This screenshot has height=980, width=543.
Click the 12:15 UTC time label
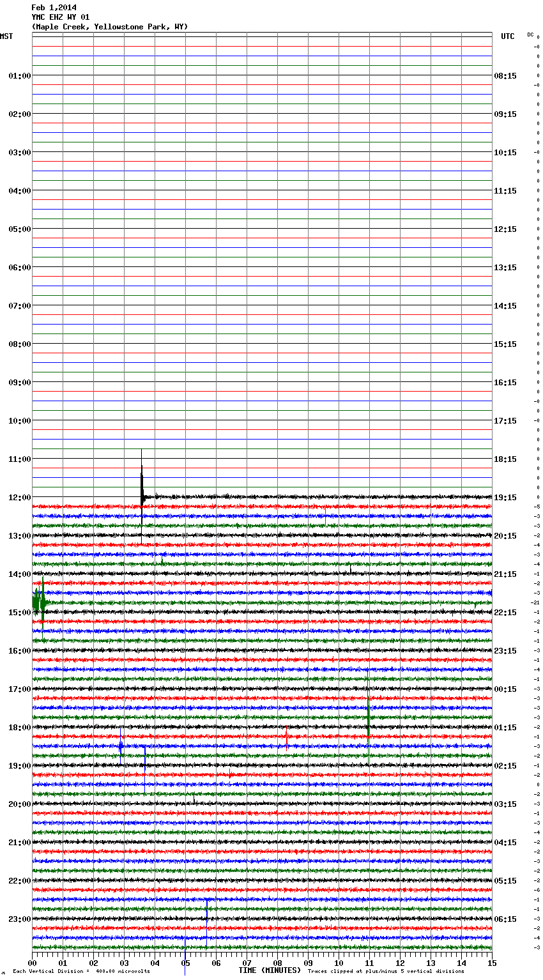505,229
